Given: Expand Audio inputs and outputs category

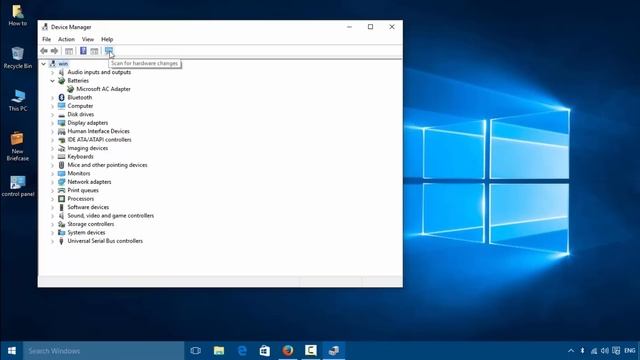Looking at the screenshot, I should [x=52, y=72].
